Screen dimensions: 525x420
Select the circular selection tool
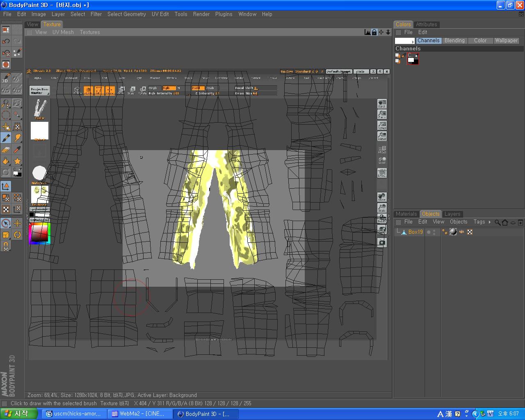[x=6, y=114]
